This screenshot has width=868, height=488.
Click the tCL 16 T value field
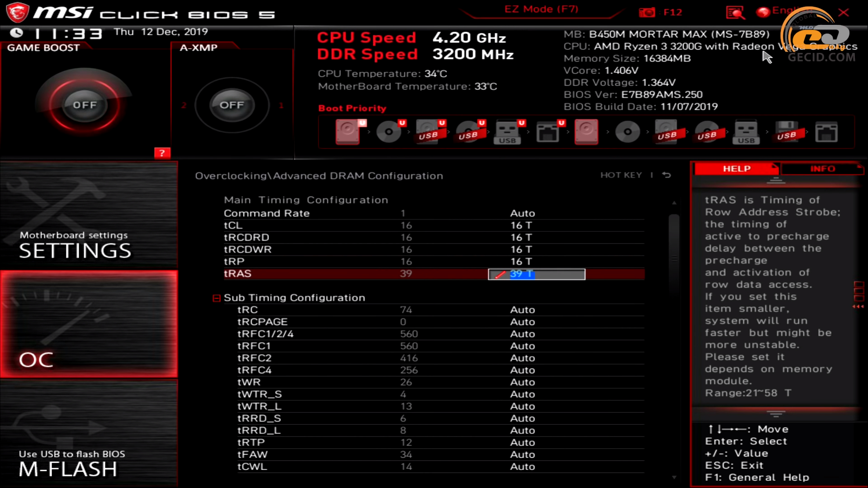(x=521, y=225)
